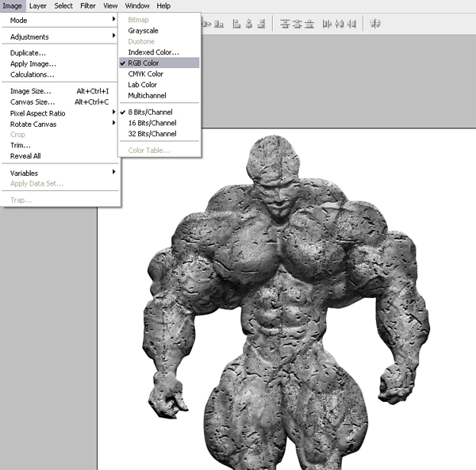
Task: Click the Distribute Right Edges icon
Action: pyautogui.click(x=351, y=24)
